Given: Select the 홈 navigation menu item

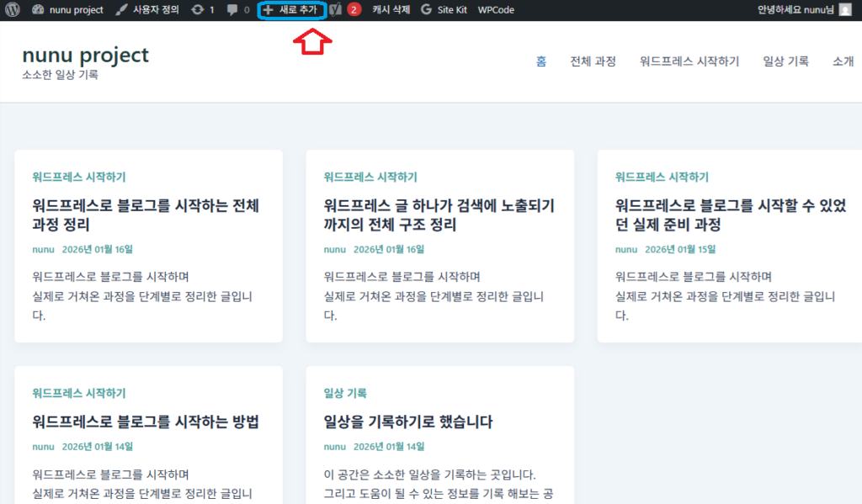Looking at the screenshot, I should pyautogui.click(x=541, y=61).
